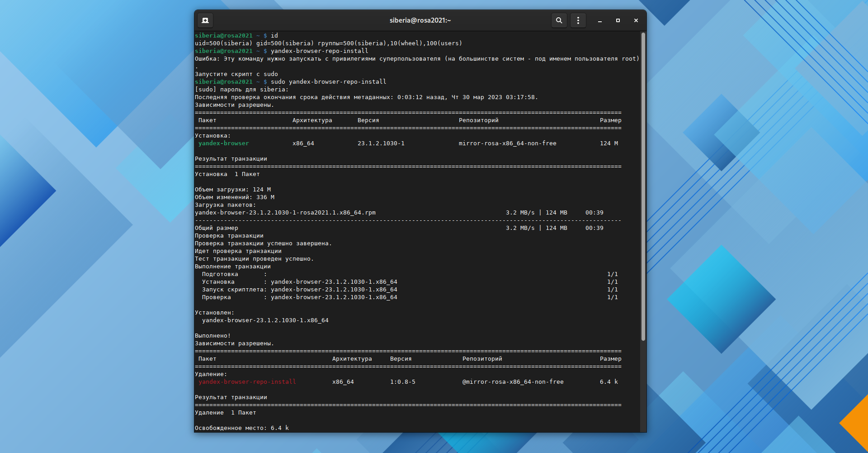868x453 pixels.
Task: Click the downloaded rpm file name line
Action: (x=285, y=213)
